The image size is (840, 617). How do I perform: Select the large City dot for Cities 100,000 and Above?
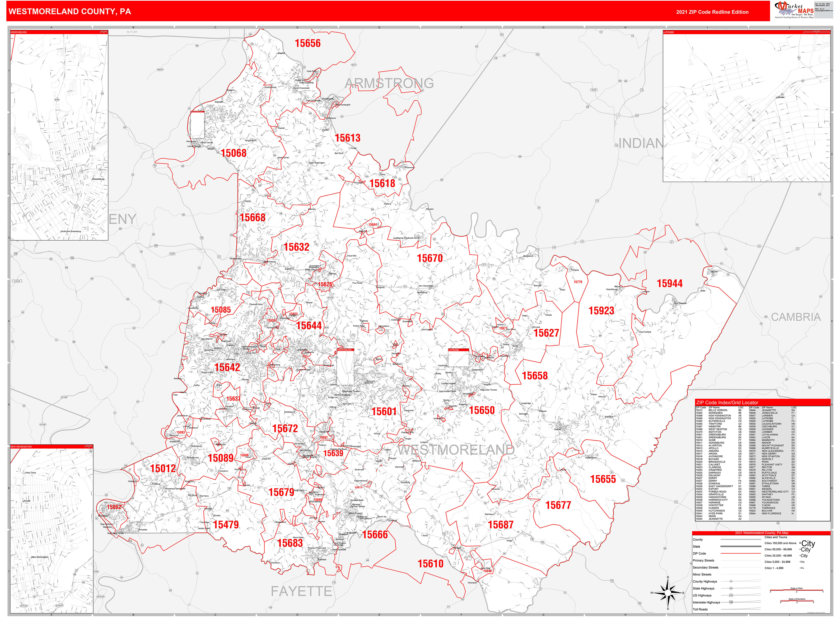800,543
